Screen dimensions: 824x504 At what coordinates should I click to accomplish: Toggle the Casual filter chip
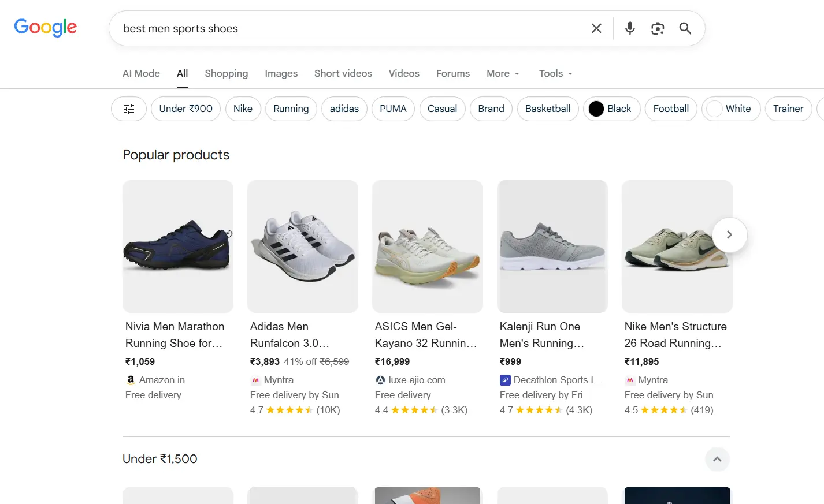pyautogui.click(x=443, y=109)
